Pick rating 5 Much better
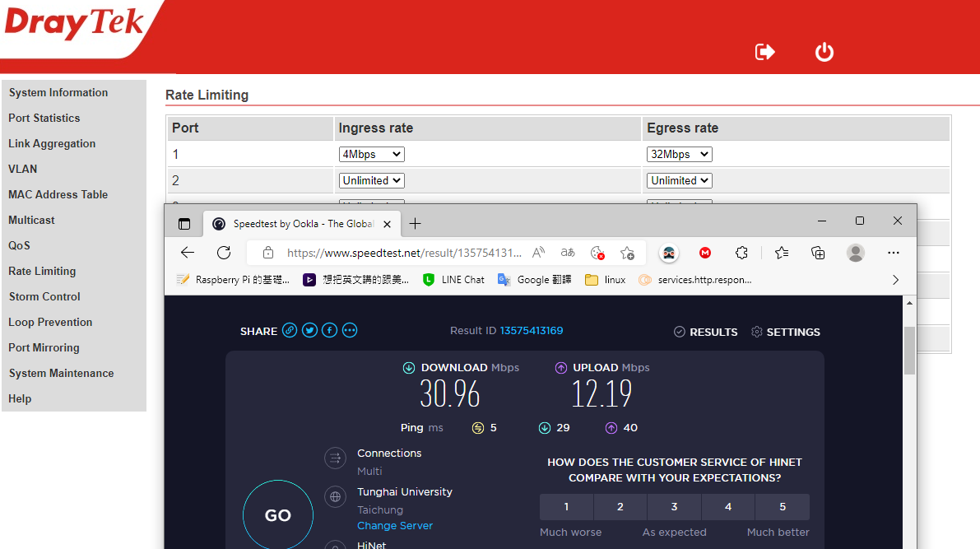The height and width of the screenshot is (549, 980). [x=782, y=507]
